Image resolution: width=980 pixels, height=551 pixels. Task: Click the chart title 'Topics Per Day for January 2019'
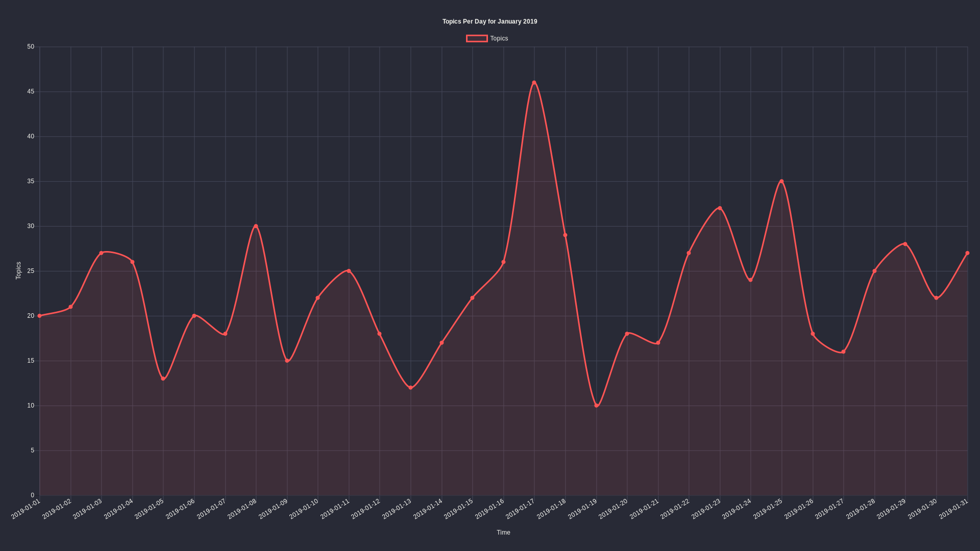click(489, 21)
